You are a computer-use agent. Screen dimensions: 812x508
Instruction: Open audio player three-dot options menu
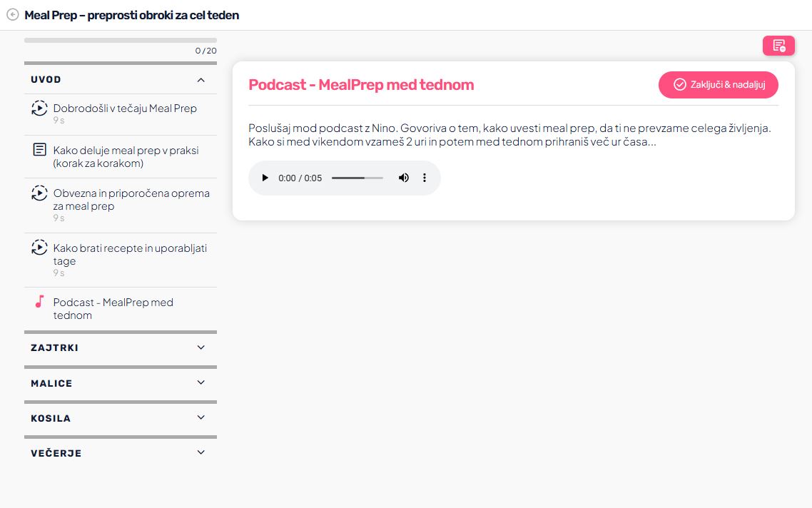click(425, 178)
